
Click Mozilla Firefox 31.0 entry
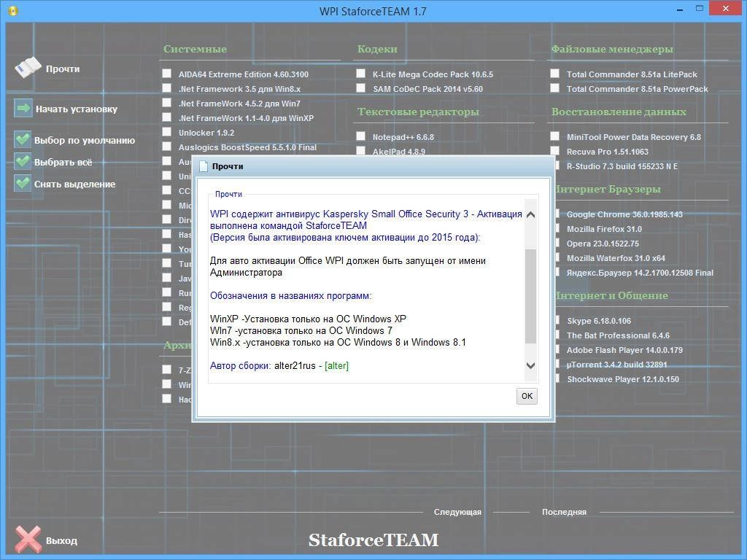604,229
